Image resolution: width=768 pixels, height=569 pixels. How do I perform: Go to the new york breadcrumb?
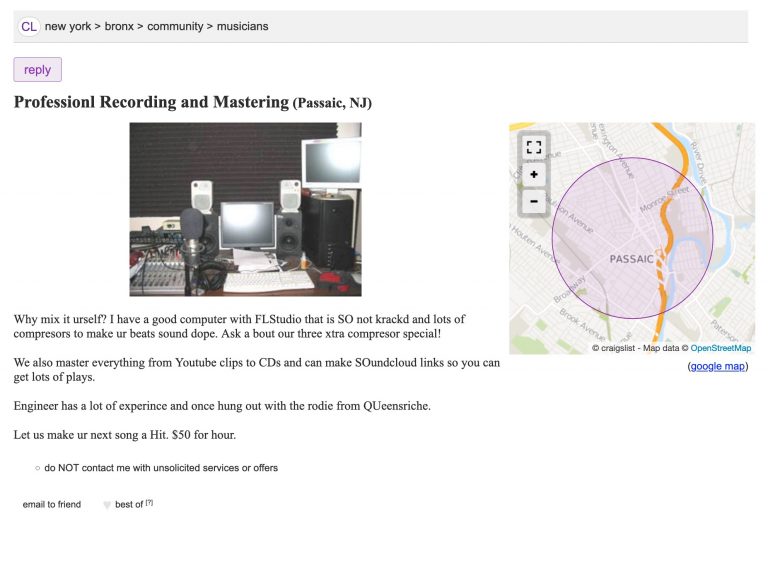(68, 26)
